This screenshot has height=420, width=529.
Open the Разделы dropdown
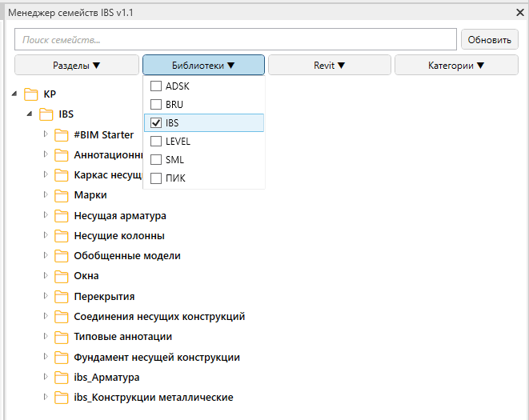[x=77, y=65]
